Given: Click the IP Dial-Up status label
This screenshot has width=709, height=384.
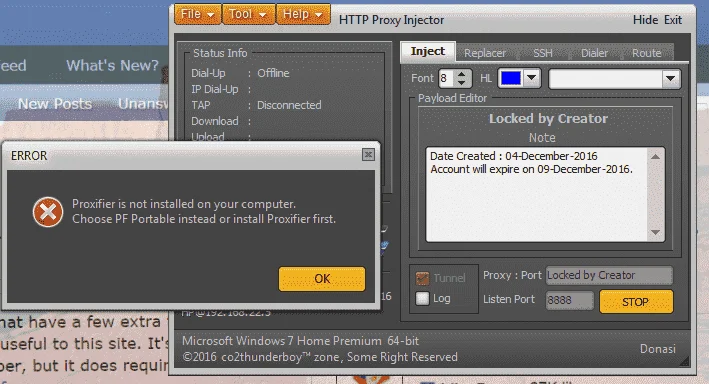Looking at the screenshot, I should click(x=215, y=90).
